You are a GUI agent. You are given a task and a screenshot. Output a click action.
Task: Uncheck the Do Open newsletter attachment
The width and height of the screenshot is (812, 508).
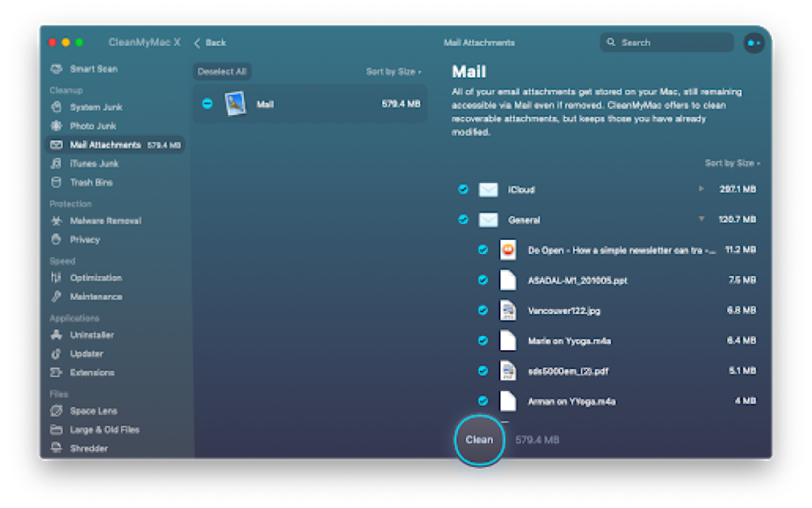pos(483,250)
